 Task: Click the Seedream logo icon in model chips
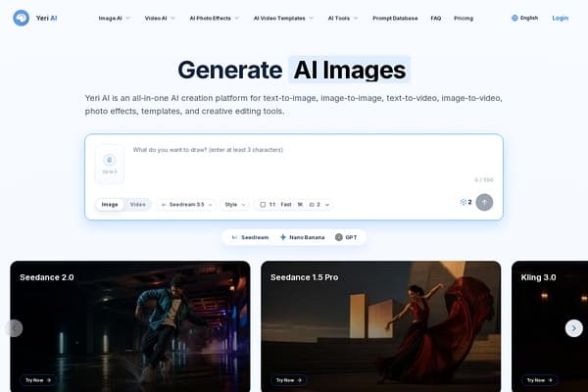pos(234,237)
